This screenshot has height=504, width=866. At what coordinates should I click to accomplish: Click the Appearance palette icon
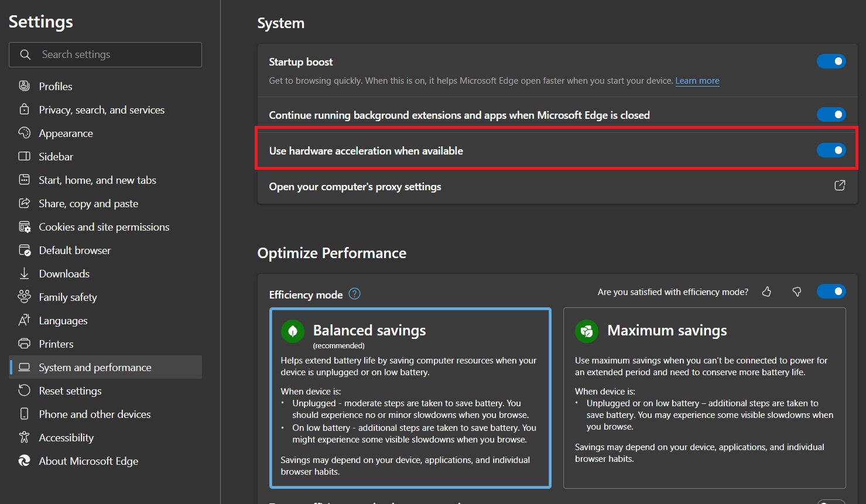tap(24, 133)
